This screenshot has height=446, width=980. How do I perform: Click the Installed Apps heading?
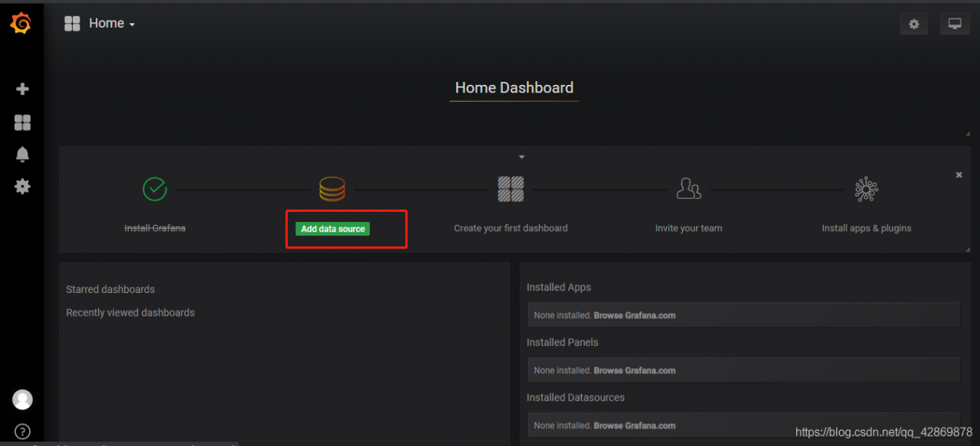(559, 288)
